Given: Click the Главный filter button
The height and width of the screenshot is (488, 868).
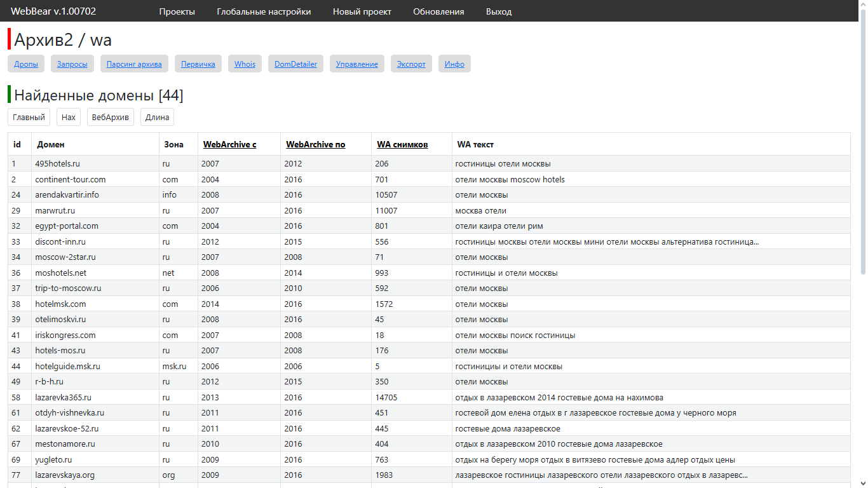Looking at the screenshot, I should coord(29,117).
